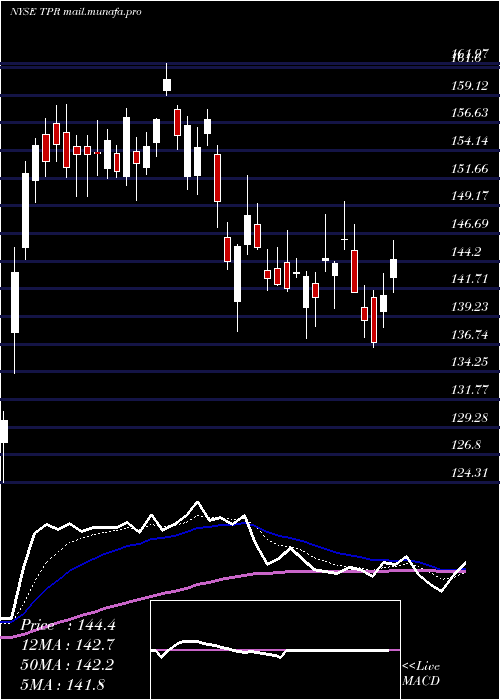The width and height of the screenshot is (500, 700).
Task: Select the 131.77 price axis label
Action: click(471, 390)
